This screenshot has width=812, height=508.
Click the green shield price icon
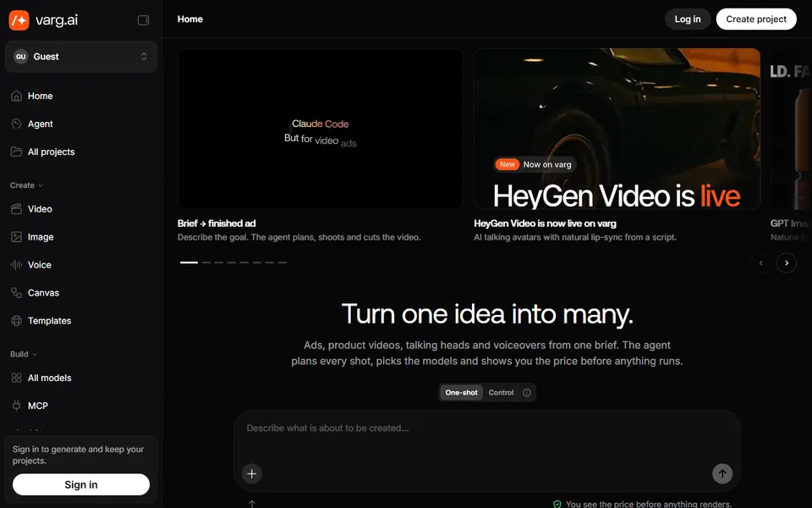point(557,504)
